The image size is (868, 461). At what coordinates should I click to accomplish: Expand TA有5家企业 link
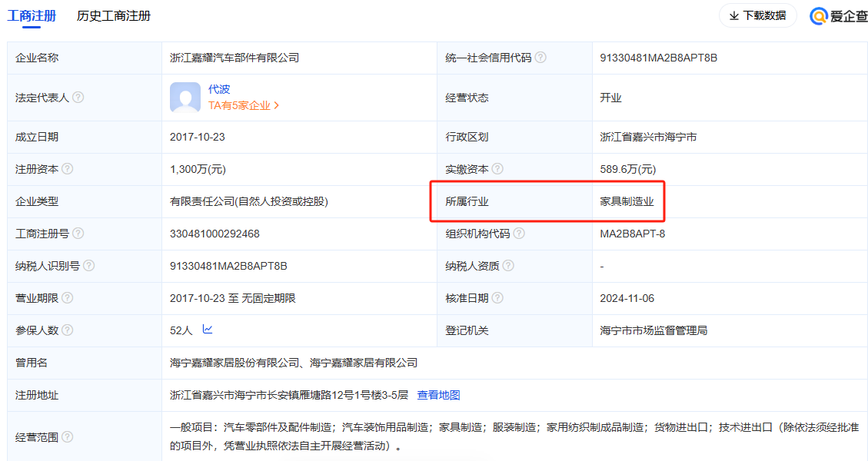pyautogui.click(x=244, y=105)
